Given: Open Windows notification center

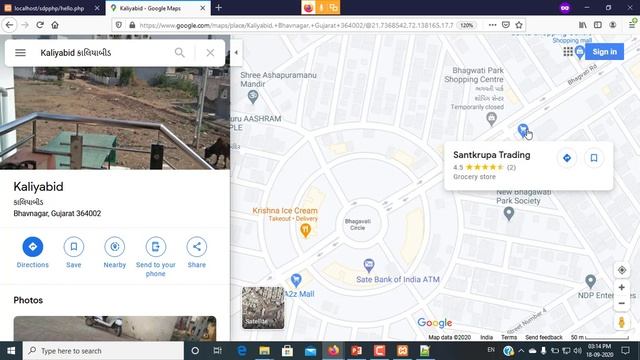Looking at the screenshot, I should 625,351.
